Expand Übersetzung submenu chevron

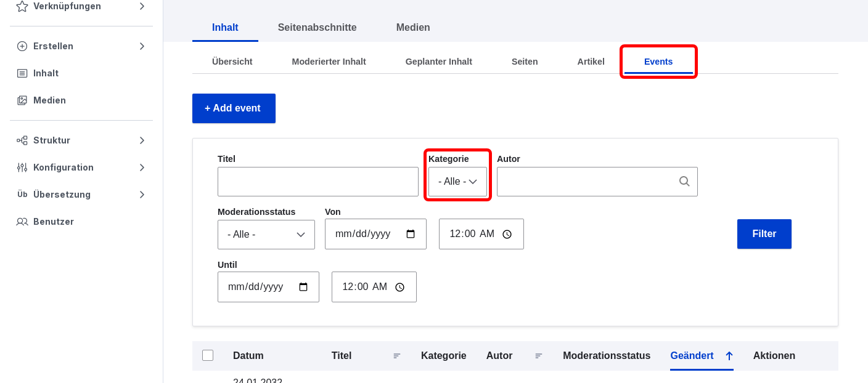point(142,195)
